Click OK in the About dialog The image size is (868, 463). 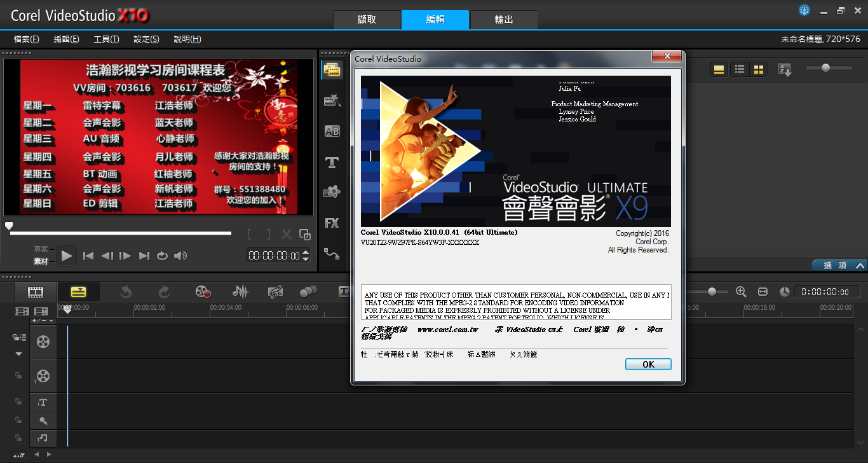pos(648,364)
